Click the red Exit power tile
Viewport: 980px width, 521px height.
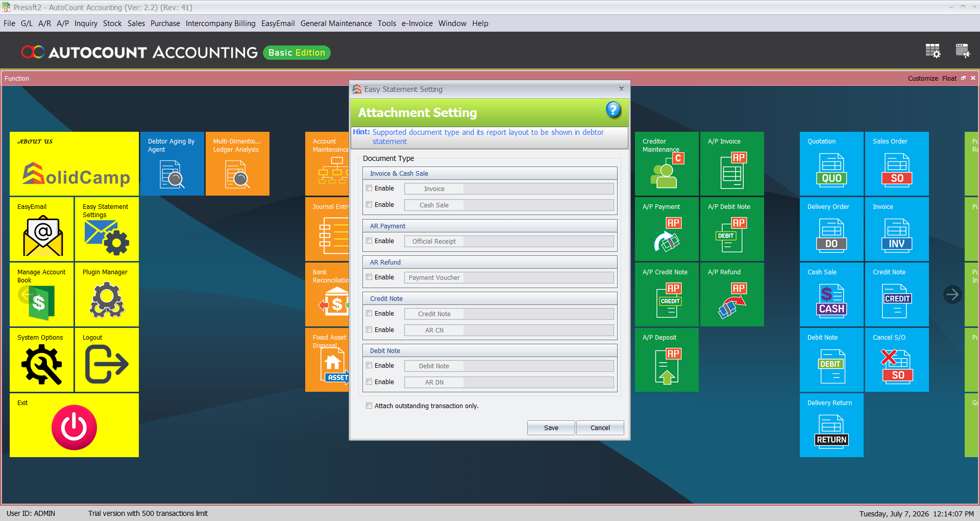point(74,425)
